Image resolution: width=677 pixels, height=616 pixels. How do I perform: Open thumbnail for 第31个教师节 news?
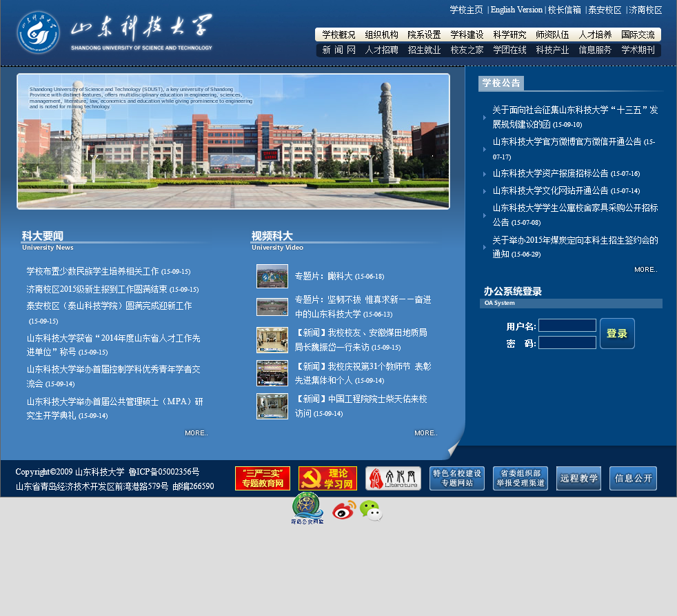click(272, 372)
